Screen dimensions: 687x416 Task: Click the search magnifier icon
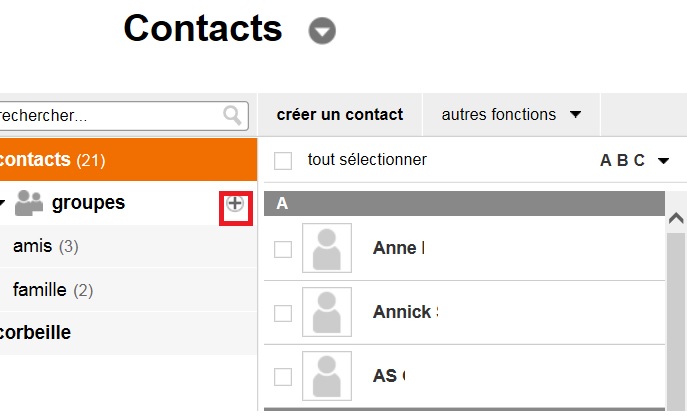[x=233, y=115]
